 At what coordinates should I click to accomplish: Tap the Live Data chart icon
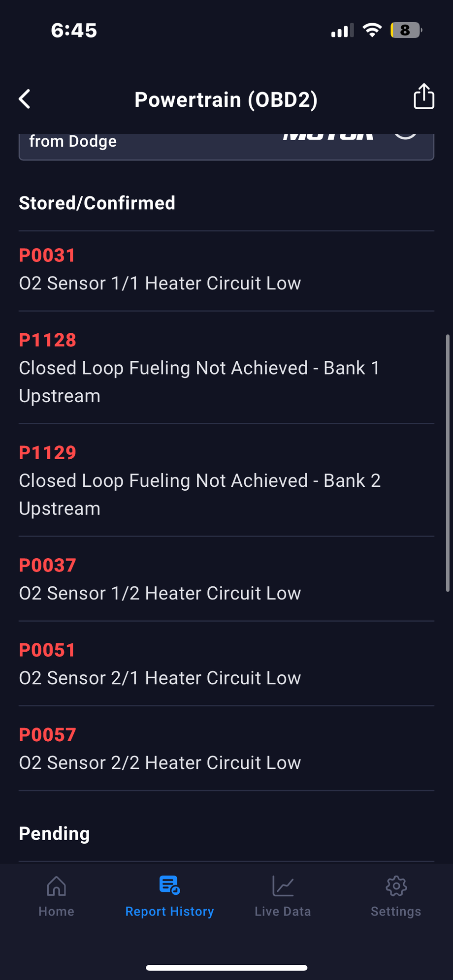pos(283,886)
